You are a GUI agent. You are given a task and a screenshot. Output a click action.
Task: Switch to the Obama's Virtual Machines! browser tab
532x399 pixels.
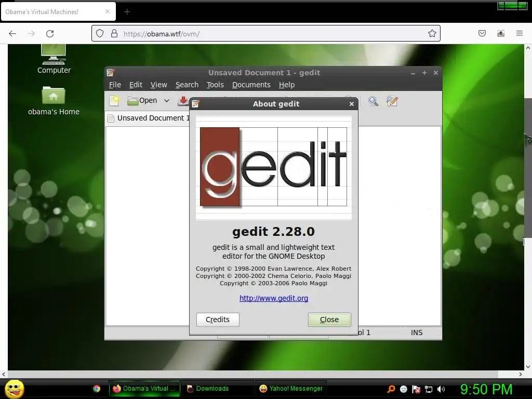pyautogui.click(x=58, y=12)
